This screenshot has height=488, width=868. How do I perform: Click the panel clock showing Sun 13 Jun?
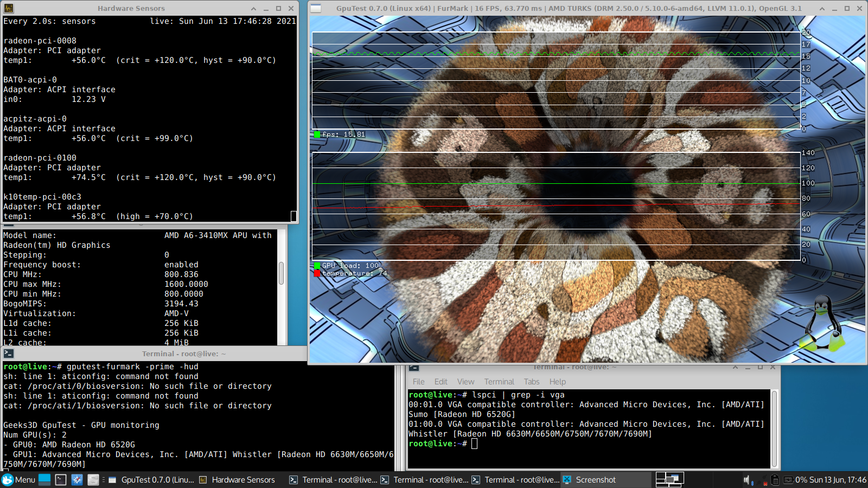pos(838,480)
